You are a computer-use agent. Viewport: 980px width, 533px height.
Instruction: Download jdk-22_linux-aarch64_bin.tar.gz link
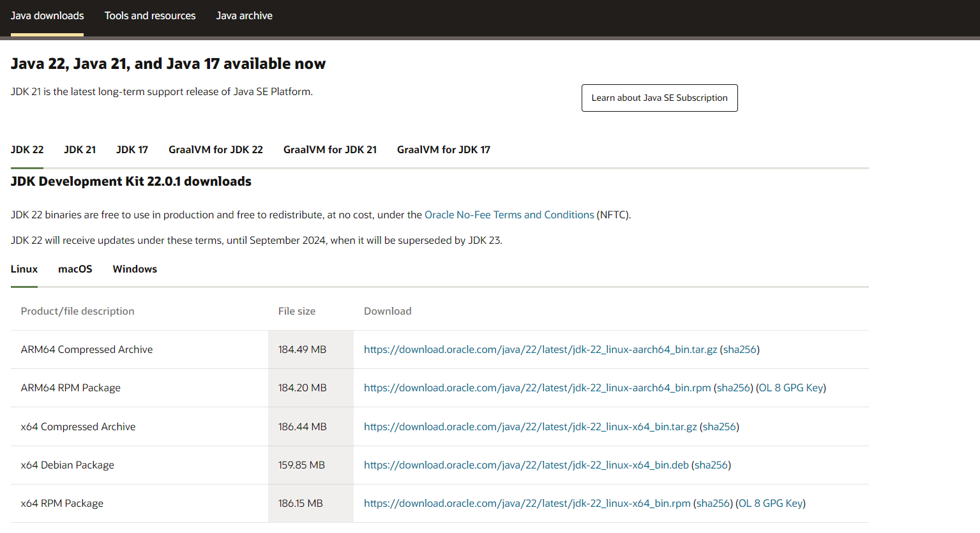point(541,350)
